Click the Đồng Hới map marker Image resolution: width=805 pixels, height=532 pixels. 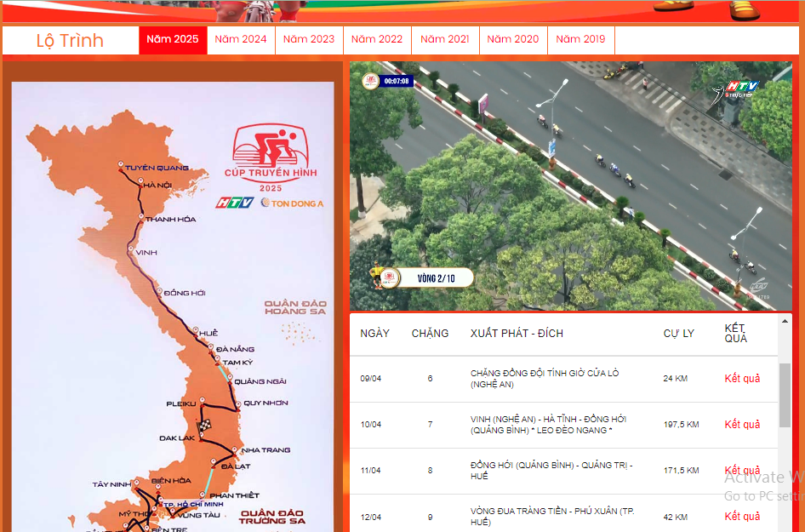point(159,291)
